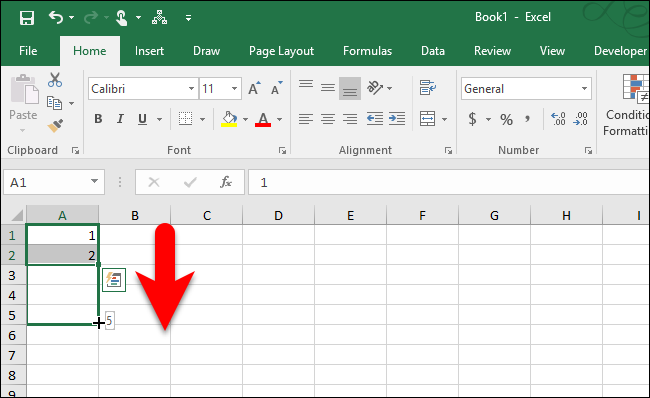Apply Percent Style number format
The image size is (650, 398).
click(x=506, y=120)
